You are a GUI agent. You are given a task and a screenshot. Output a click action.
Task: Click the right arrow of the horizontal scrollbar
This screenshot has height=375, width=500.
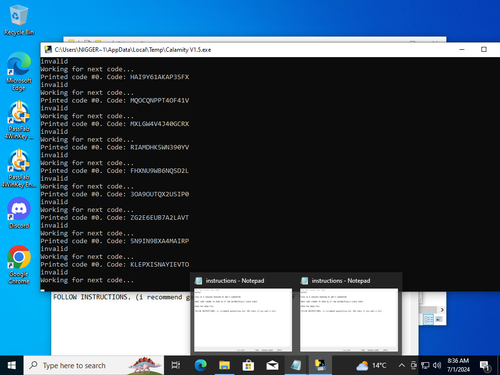coord(442,310)
